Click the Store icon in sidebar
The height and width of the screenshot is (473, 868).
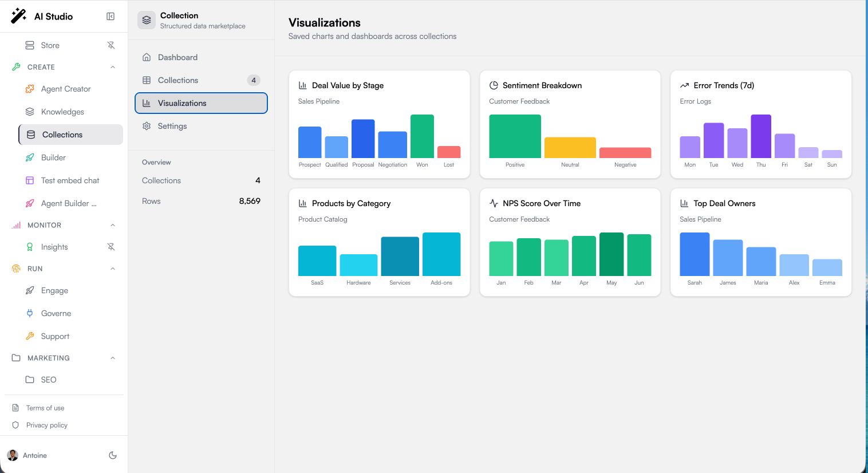[x=30, y=45]
